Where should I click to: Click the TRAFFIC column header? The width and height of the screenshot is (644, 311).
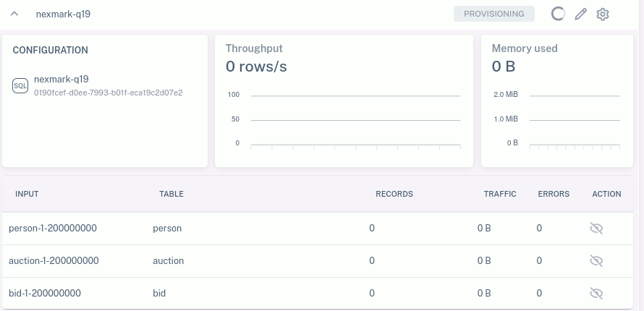point(500,194)
